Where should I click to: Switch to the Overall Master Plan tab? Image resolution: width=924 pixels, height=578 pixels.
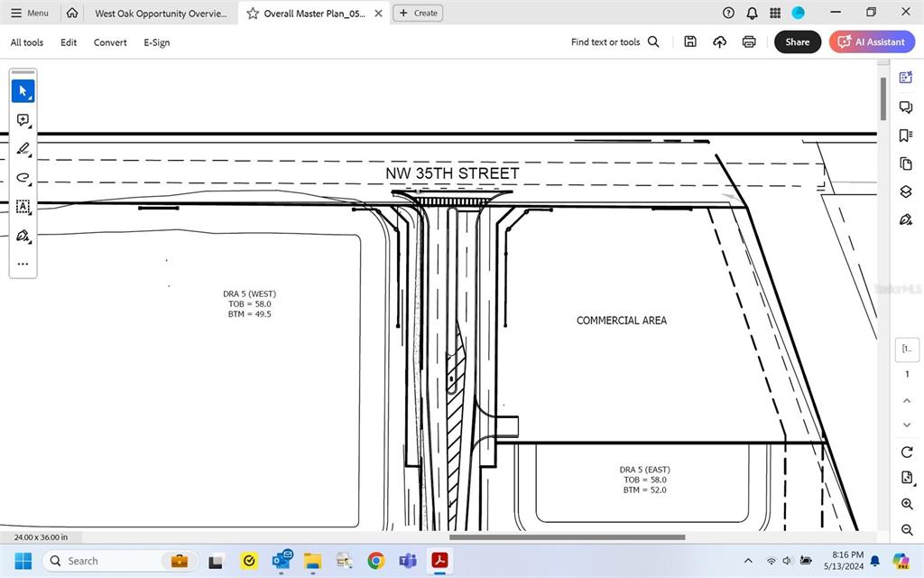311,13
